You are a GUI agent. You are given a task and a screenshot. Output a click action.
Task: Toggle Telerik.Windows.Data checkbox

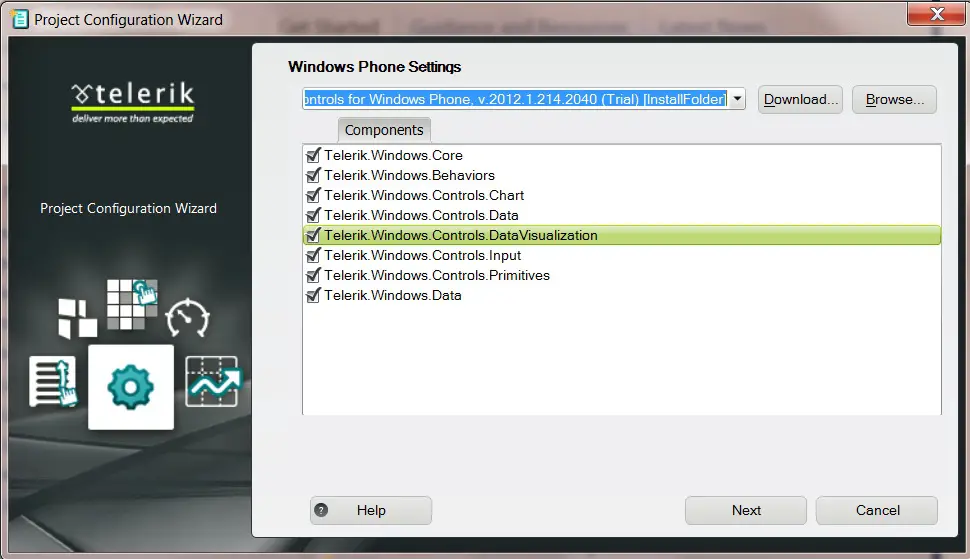tap(313, 295)
